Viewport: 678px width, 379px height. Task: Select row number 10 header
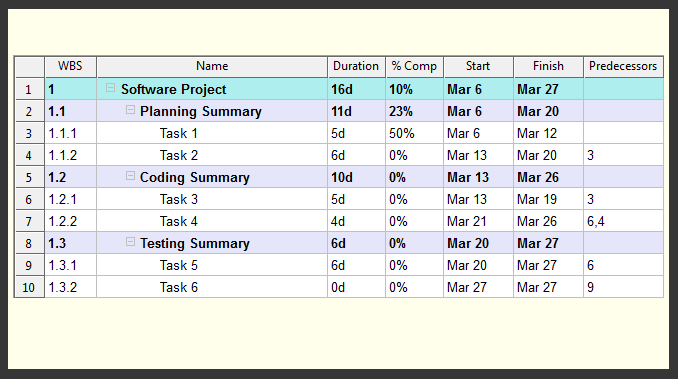pos(29,287)
